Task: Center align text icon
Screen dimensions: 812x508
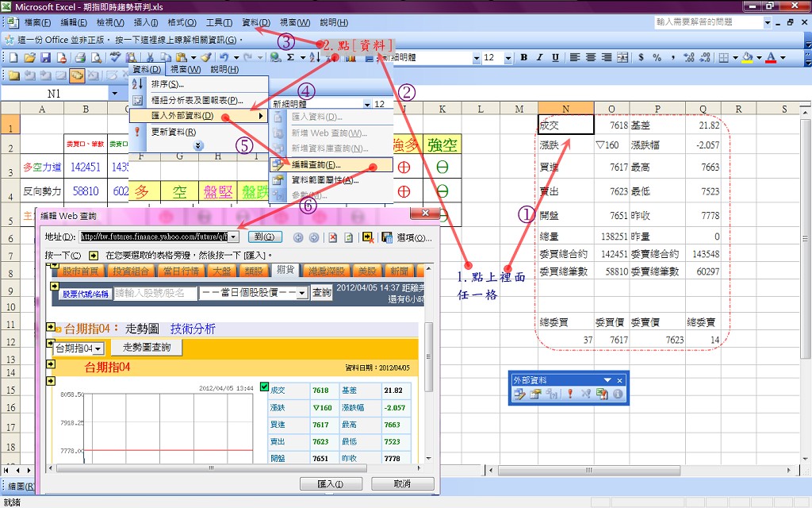Action: point(591,57)
